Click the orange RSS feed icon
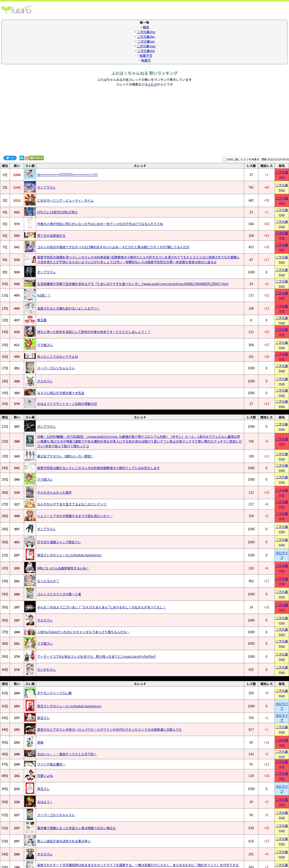289x868 pixels. pyautogui.click(x=27, y=158)
